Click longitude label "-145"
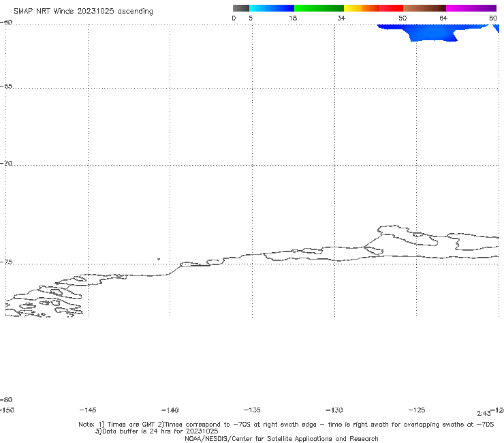Image resolution: width=504 pixels, height=443 pixels. tap(88, 410)
